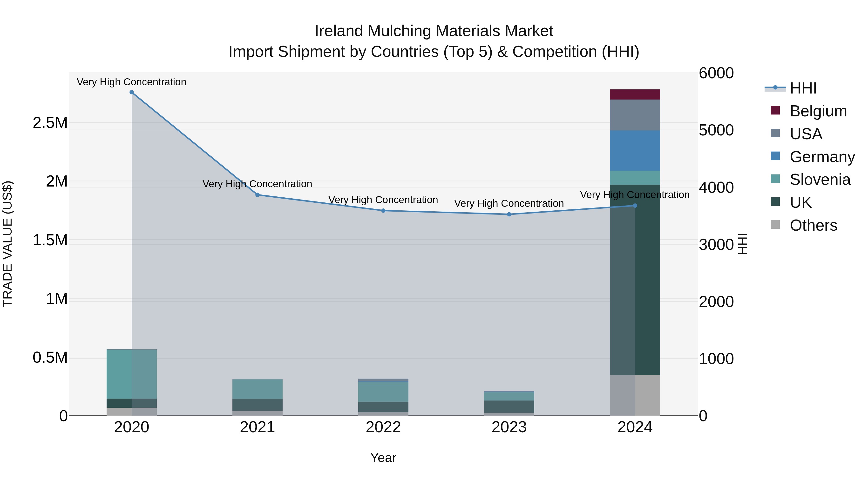Toggle Slovenia series in legend
868x488 pixels.
tap(811, 180)
